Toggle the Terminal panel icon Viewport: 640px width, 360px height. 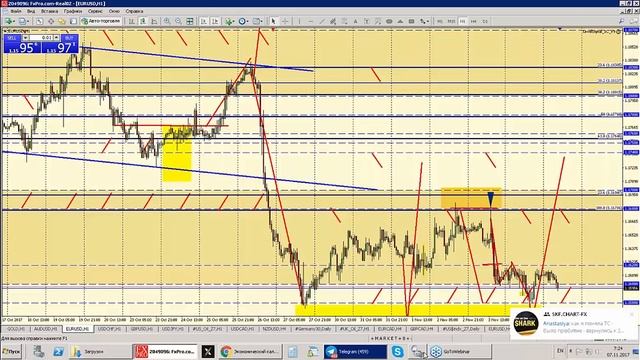coord(73,21)
